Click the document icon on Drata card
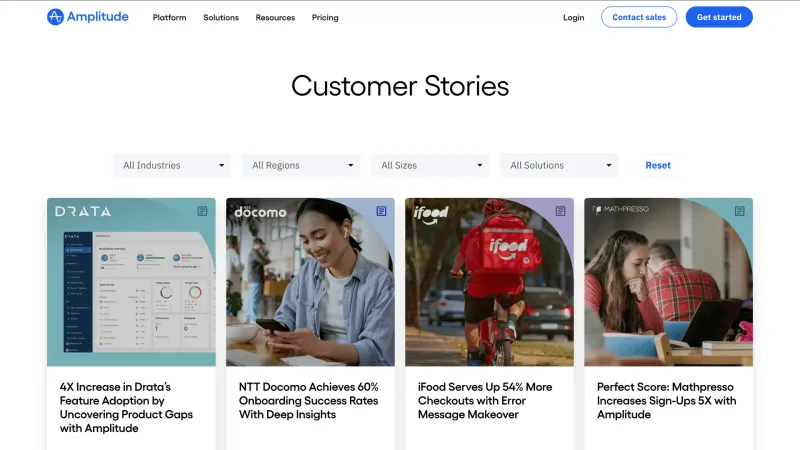800x450 pixels. click(x=203, y=211)
